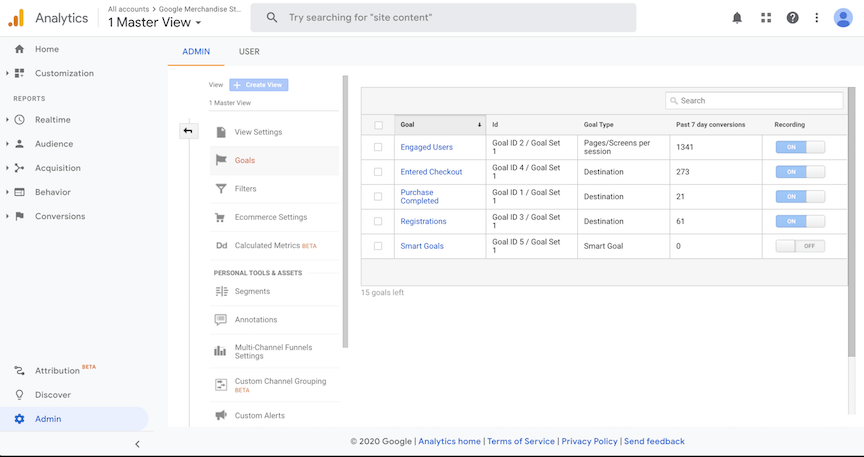The width and height of the screenshot is (864, 457).
Task: Open the 1 Master View selector dropdown
Action: [x=154, y=23]
